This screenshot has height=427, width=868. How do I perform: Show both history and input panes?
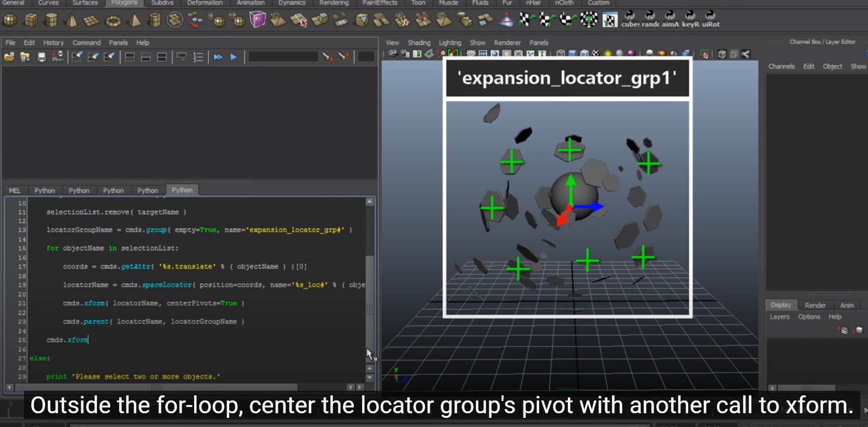pyautogui.click(x=162, y=57)
